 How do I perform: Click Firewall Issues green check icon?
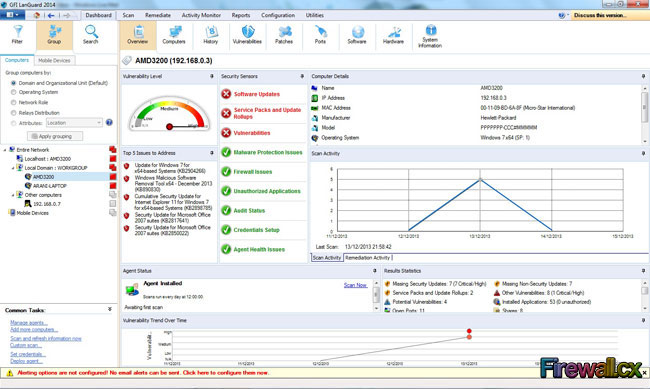click(x=226, y=171)
